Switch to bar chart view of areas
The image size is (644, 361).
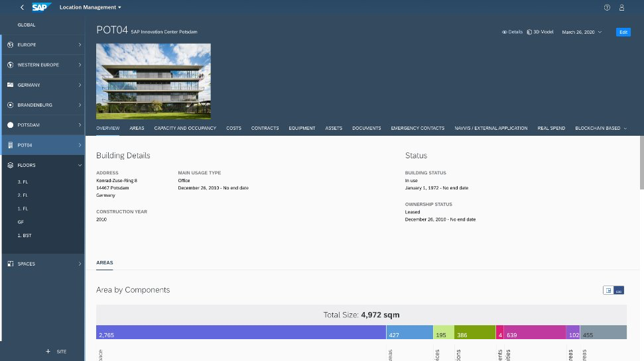click(x=619, y=290)
